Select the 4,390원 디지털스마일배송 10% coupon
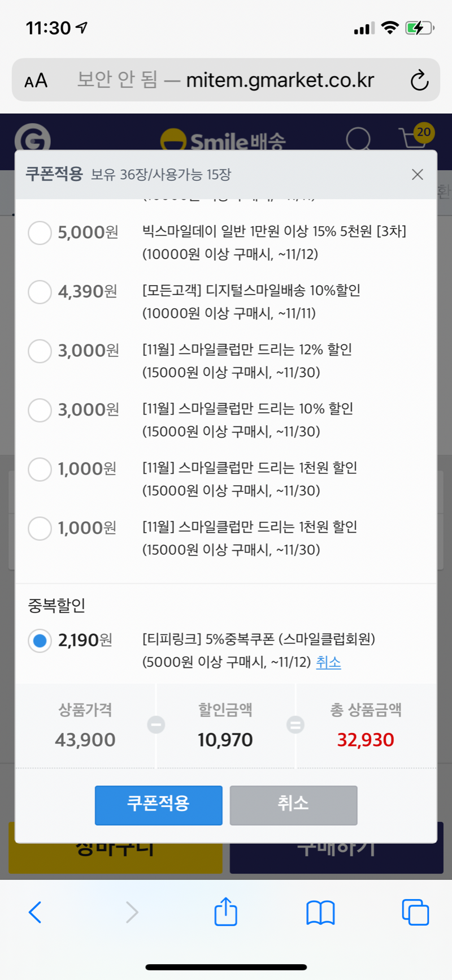Viewport: 452px width, 980px height. [40, 292]
